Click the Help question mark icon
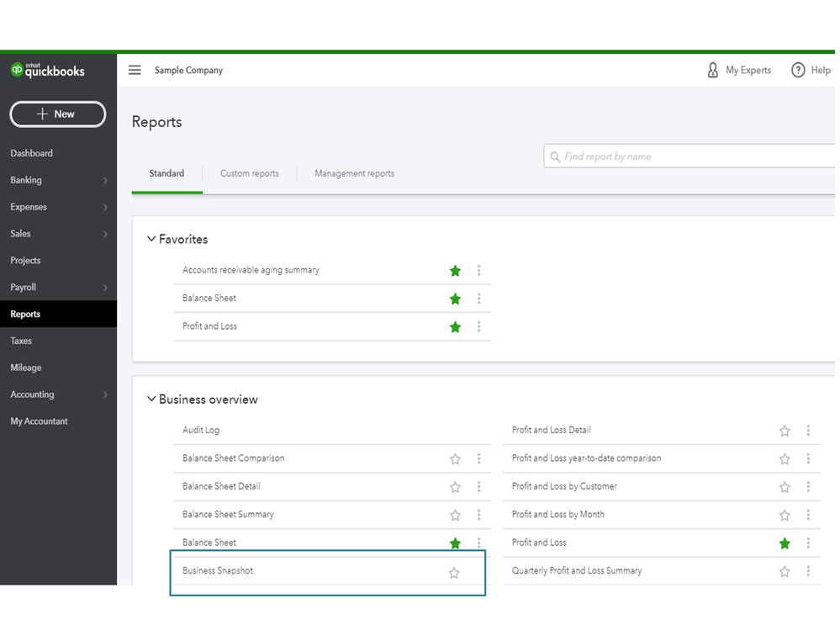This screenshot has width=840, height=630. click(x=798, y=71)
